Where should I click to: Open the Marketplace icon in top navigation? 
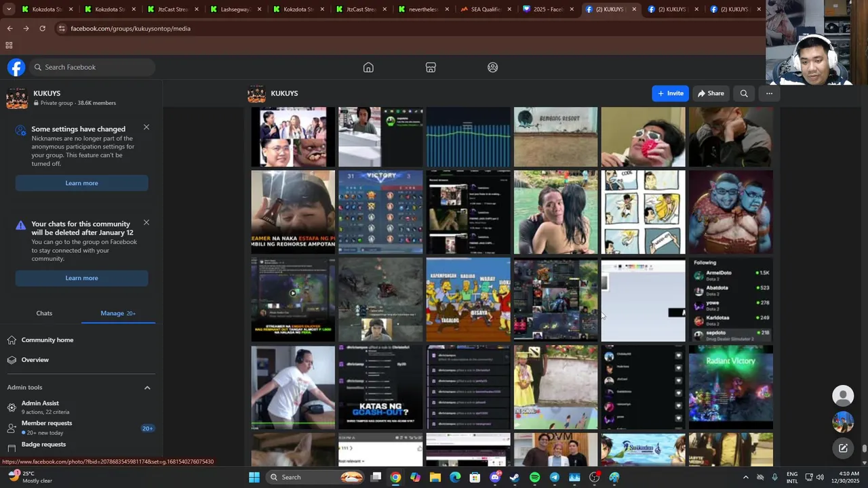[x=431, y=67]
